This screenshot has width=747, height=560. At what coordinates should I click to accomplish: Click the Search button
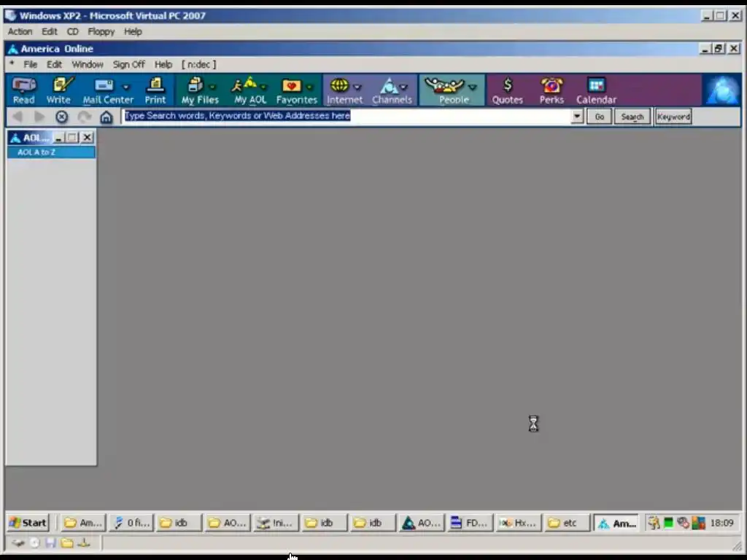pyautogui.click(x=632, y=117)
